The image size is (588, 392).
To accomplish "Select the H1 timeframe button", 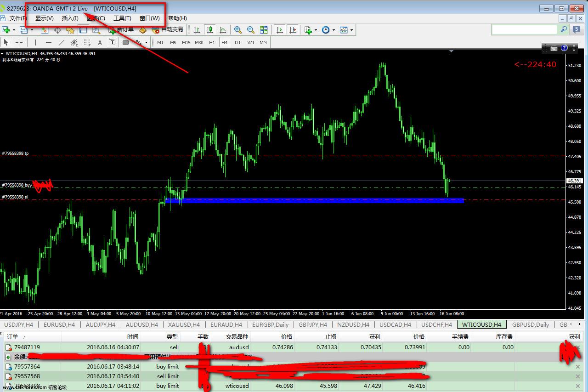I will (212, 42).
